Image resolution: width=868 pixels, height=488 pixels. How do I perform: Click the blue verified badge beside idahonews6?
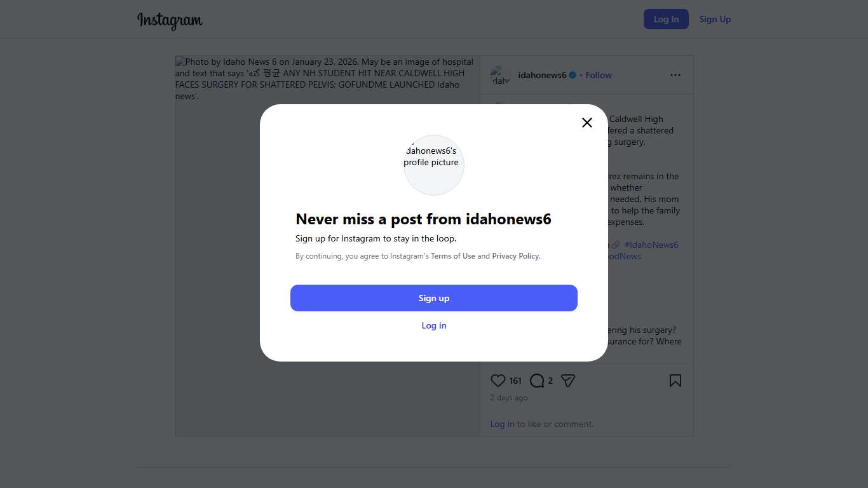click(573, 75)
